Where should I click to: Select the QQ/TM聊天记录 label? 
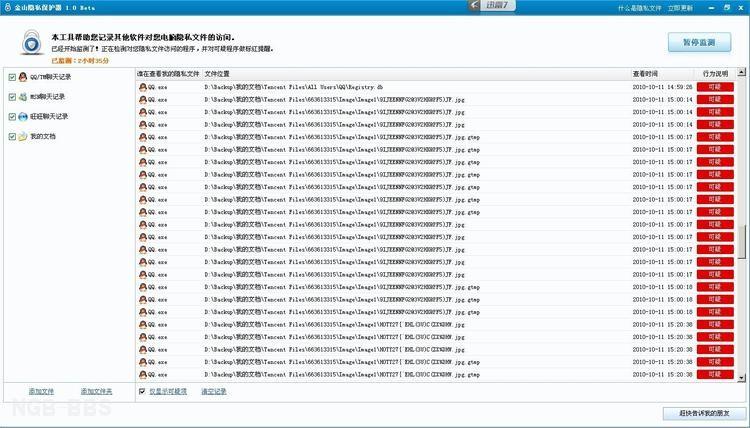click(51, 77)
